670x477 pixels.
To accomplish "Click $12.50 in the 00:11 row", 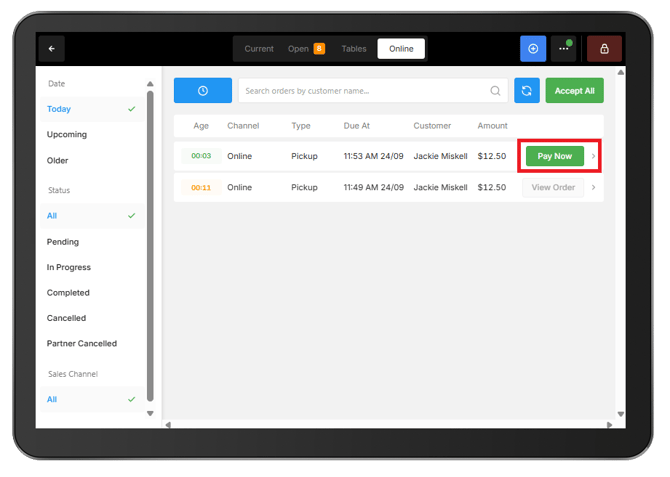I will (x=491, y=187).
